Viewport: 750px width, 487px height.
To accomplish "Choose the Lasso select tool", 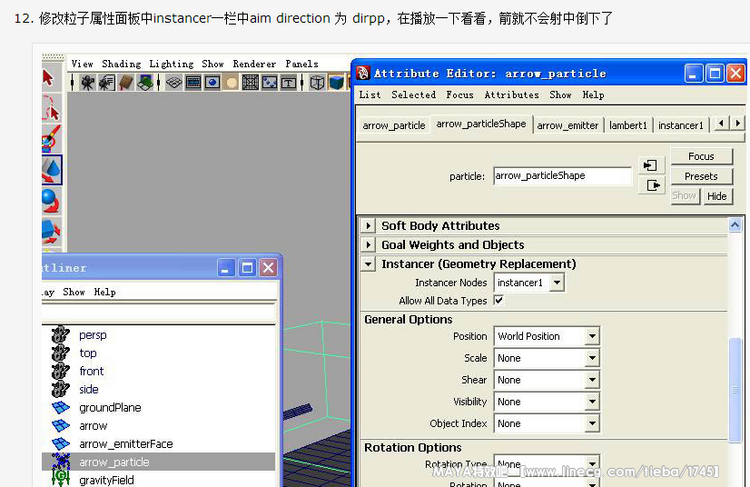I will point(51,108).
